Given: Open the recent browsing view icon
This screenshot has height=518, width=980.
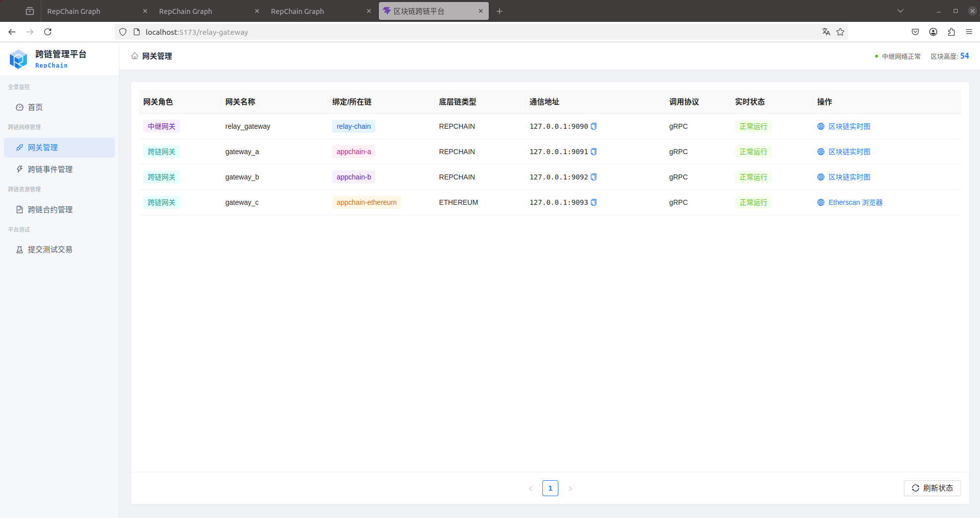Looking at the screenshot, I should click(30, 11).
